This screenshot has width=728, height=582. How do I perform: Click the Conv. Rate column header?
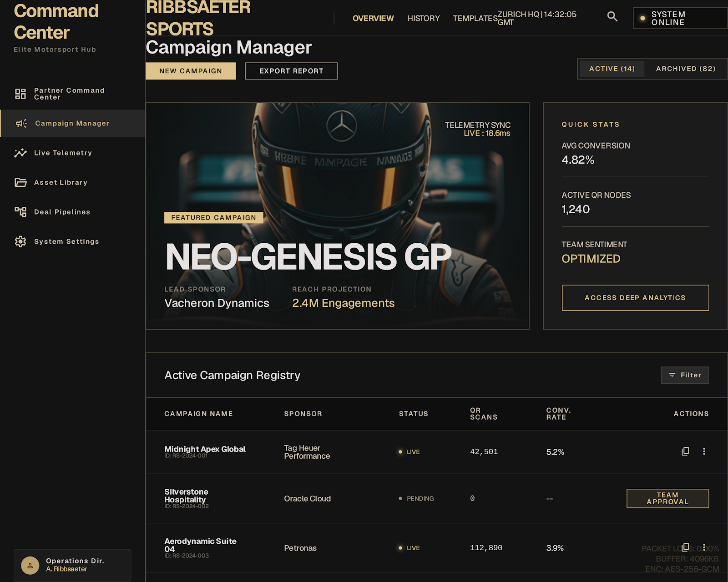coord(558,414)
